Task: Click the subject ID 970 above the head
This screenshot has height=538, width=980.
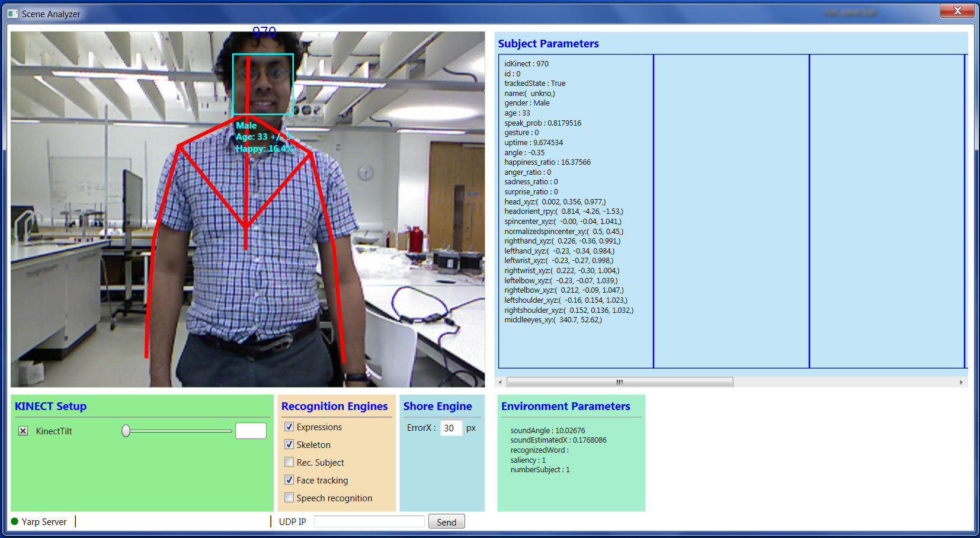Action: coord(264,32)
